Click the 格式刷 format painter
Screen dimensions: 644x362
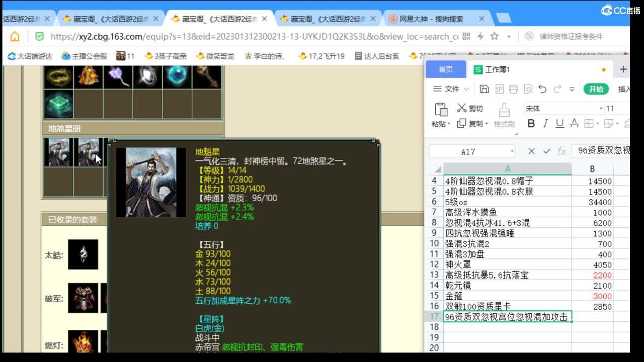tap(504, 116)
